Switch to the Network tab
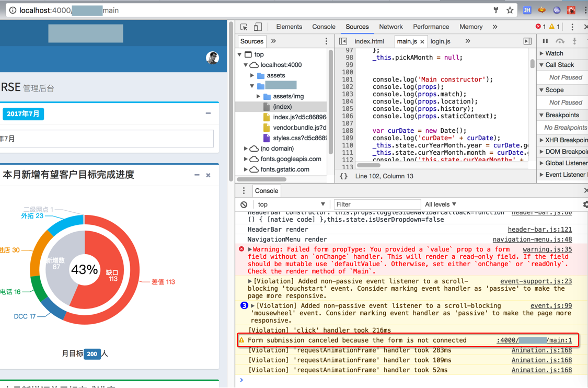 pos(390,27)
